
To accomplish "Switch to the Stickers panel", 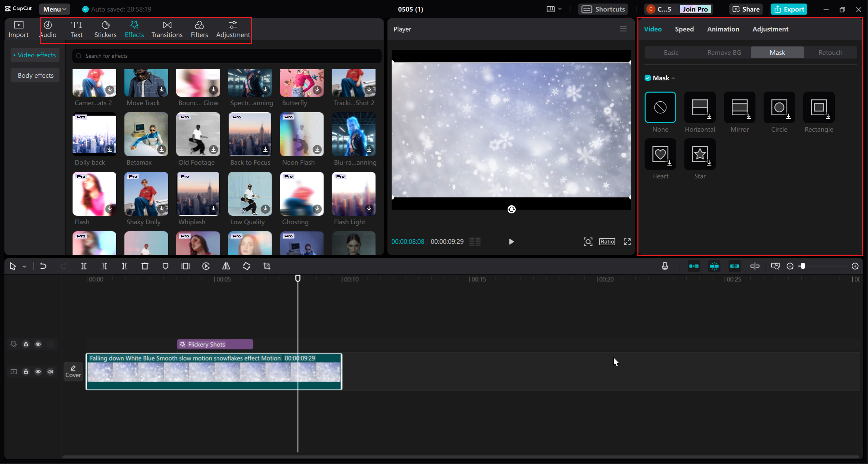I will 105,29.
